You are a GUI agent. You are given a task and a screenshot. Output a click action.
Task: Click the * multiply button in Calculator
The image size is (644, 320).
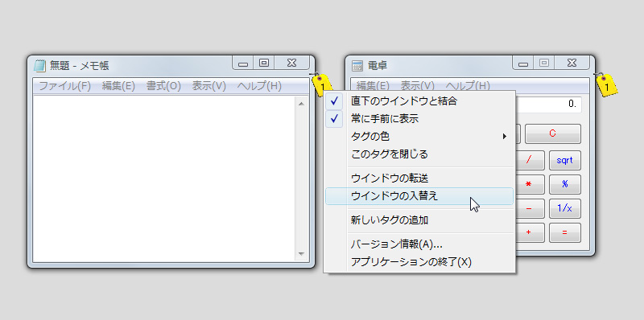tap(530, 185)
